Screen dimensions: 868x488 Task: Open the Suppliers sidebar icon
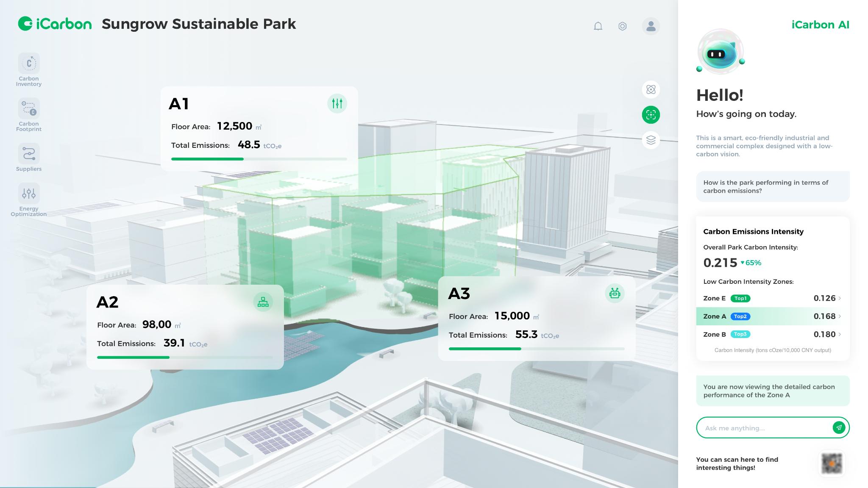tap(29, 154)
